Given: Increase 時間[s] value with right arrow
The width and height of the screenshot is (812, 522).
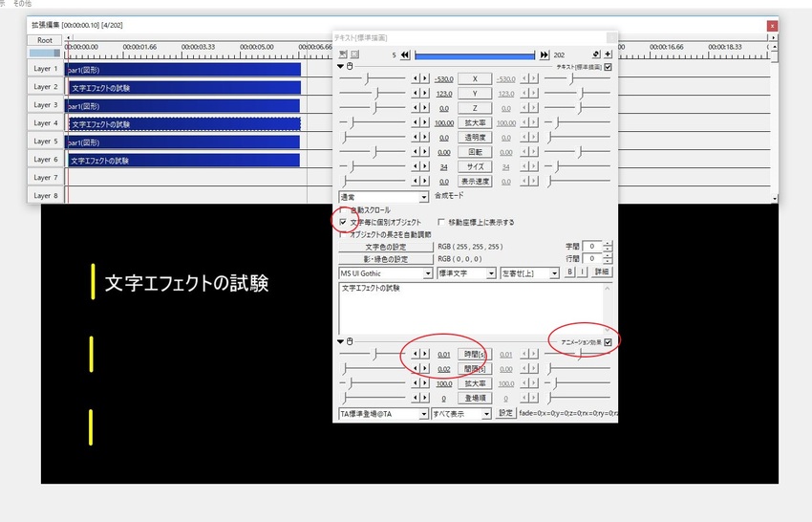Looking at the screenshot, I should click(x=425, y=354).
